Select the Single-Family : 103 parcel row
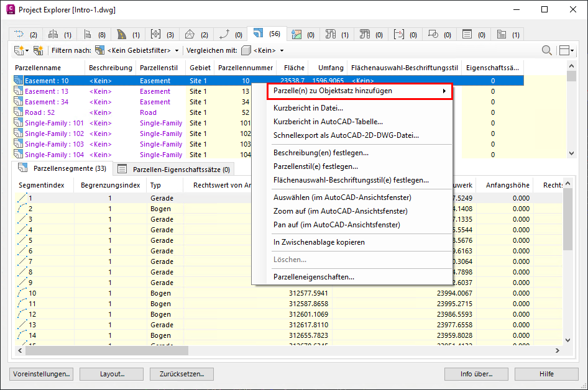Screen dimensions: 588x390 tap(132, 144)
